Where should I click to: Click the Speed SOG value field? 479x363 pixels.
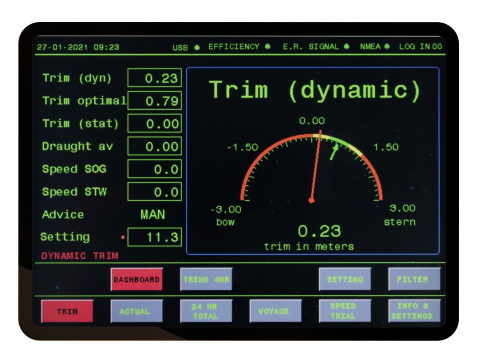click(x=155, y=169)
